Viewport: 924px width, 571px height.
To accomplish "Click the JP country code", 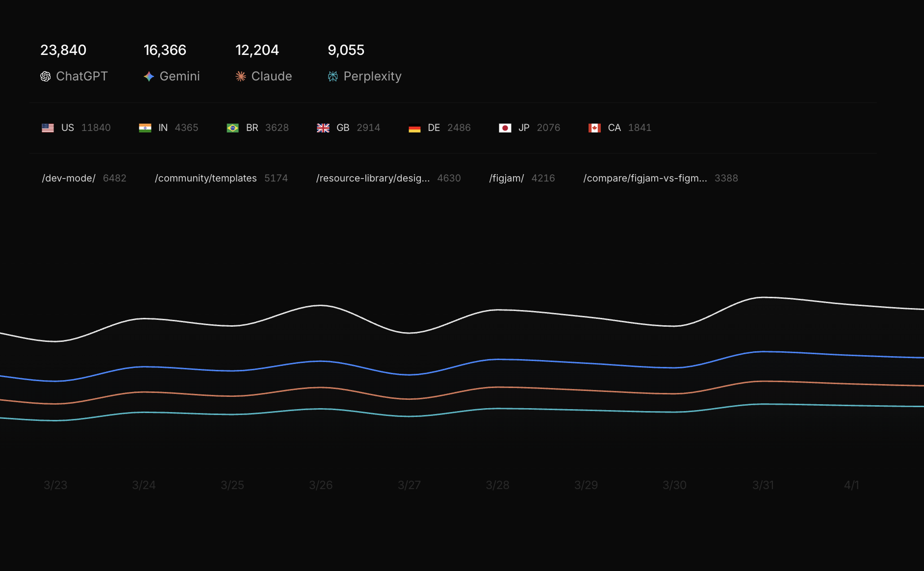I will click(524, 128).
